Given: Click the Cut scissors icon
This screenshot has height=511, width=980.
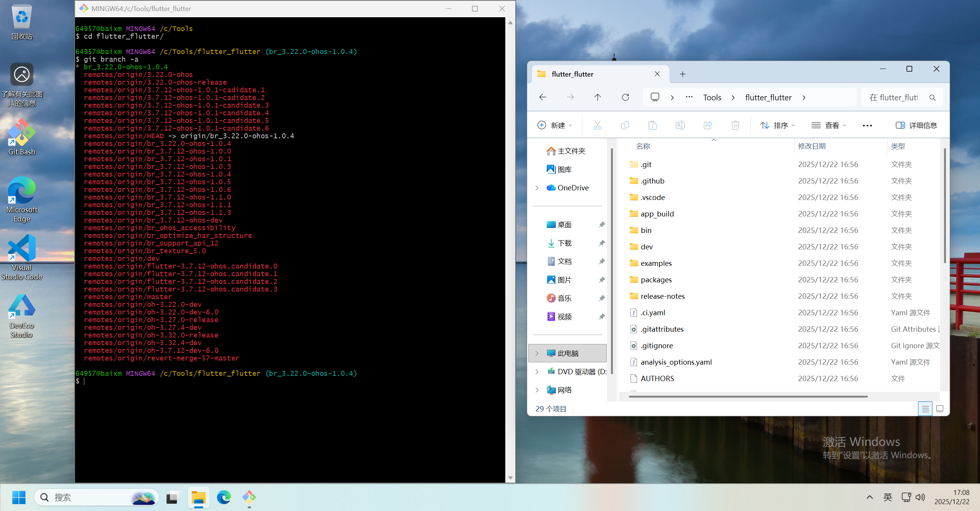Looking at the screenshot, I should click(x=597, y=125).
